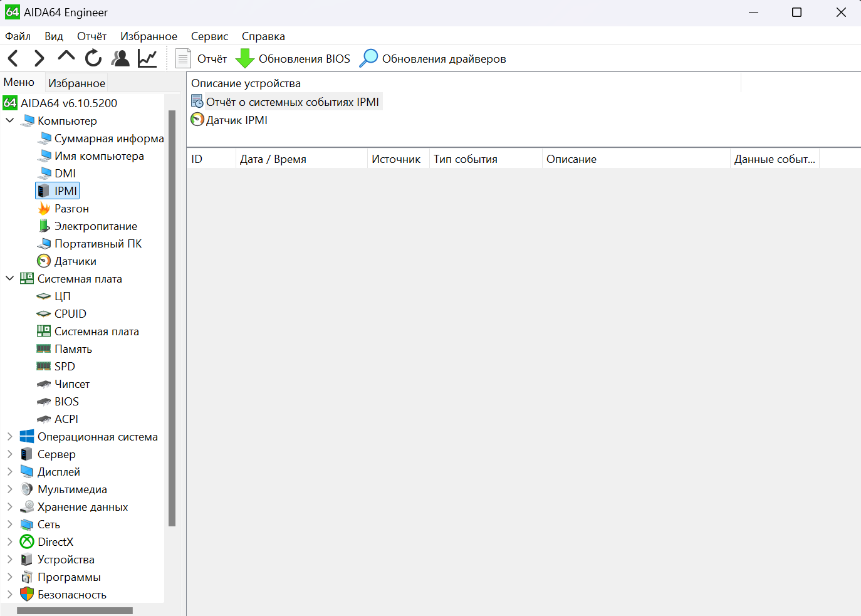The width and height of the screenshot is (861, 616).
Task: Expand the Хранение данных node
Action: [10, 506]
